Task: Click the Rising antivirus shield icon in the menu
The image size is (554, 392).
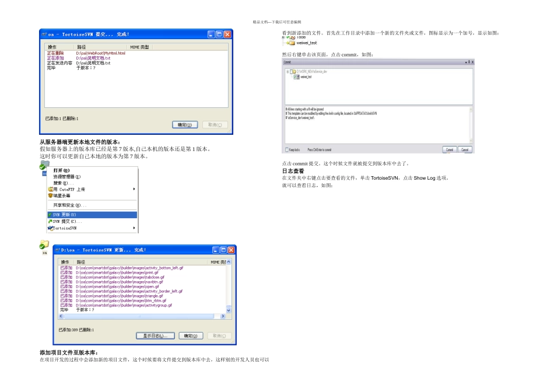Action: click(51, 195)
